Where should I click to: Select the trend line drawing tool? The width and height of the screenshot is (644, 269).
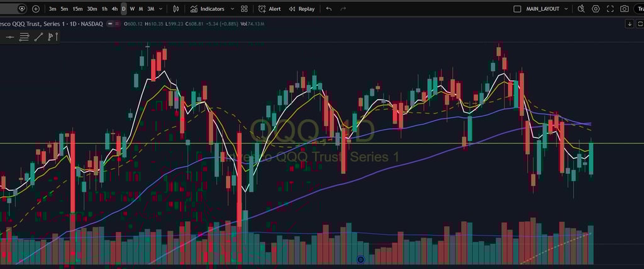[x=38, y=37]
